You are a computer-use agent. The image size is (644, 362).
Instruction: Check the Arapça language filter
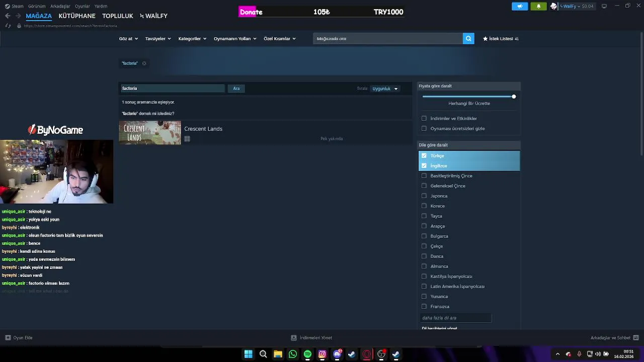pyautogui.click(x=424, y=226)
